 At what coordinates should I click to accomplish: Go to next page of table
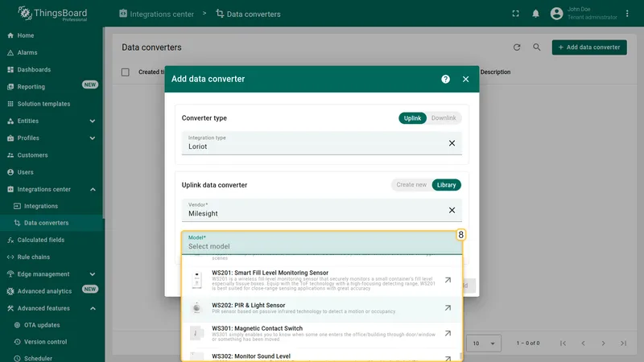click(603, 343)
